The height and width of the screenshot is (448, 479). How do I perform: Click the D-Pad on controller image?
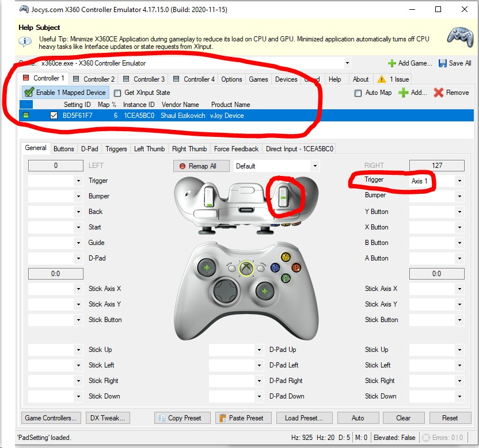pos(226,290)
